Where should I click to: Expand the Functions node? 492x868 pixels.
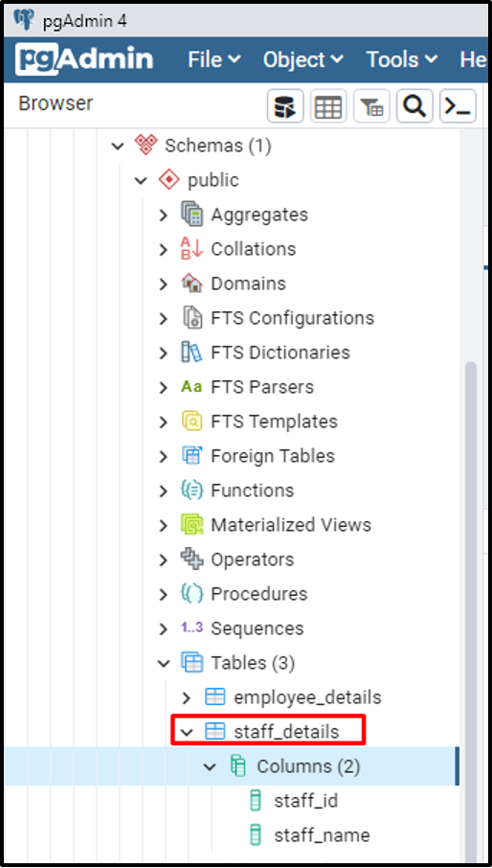(x=163, y=491)
